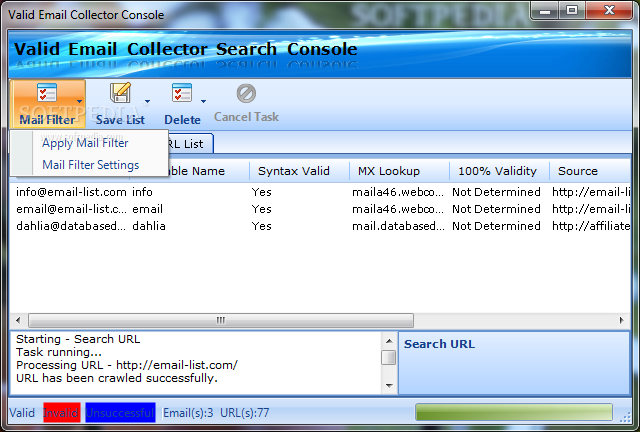The width and height of the screenshot is (640, 432).
Task: Click the Delete label
Action: pos(182,120)
